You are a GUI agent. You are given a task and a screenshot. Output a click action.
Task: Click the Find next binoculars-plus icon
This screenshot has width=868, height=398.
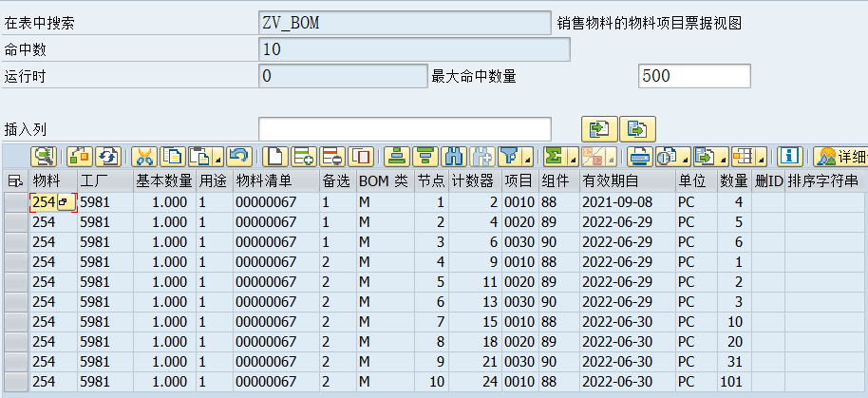(x=482, y=157)
